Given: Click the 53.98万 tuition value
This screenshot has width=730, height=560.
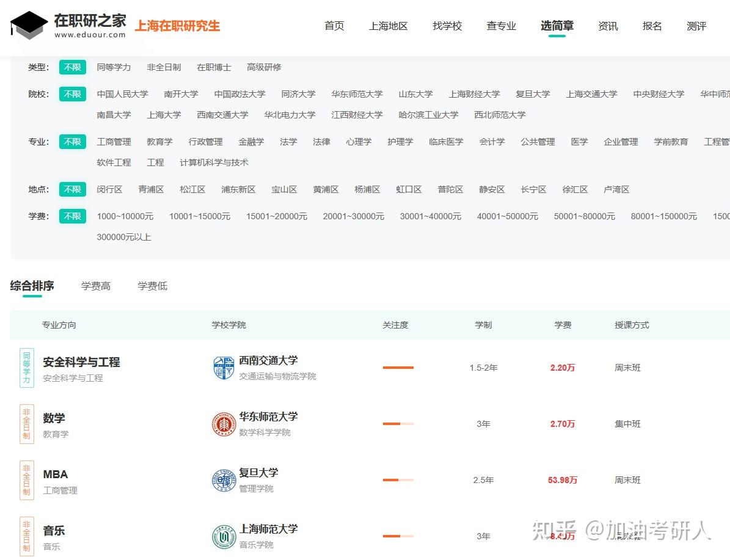Looking at the screenshot, I should click(x=563, y=480).
